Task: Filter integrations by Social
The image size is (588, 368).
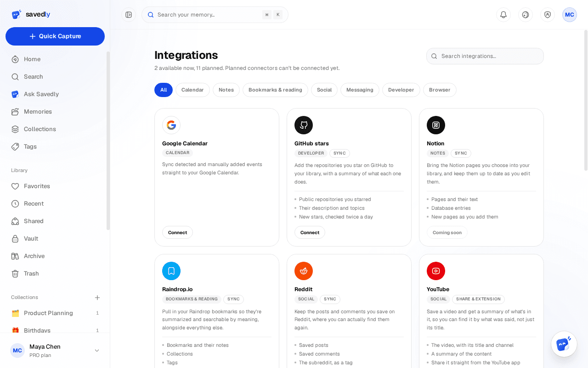Action: tap(324, 90)
